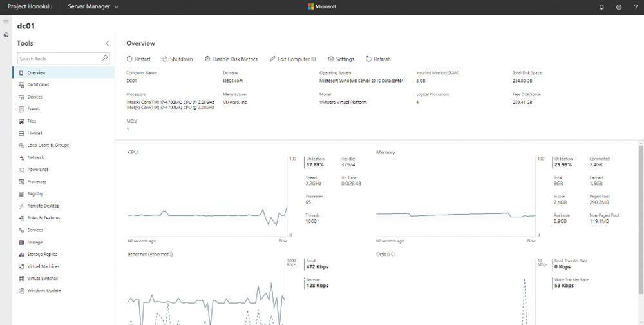The width and height of the screenshot is (644, 325).
Task: Click the Microsoft logo
Action: point(323,7)
